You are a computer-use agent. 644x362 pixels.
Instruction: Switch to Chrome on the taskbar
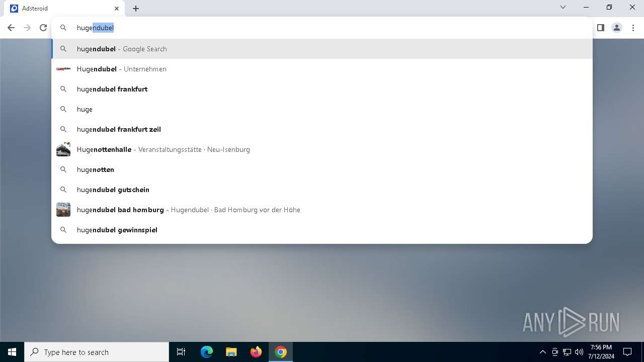281,352
